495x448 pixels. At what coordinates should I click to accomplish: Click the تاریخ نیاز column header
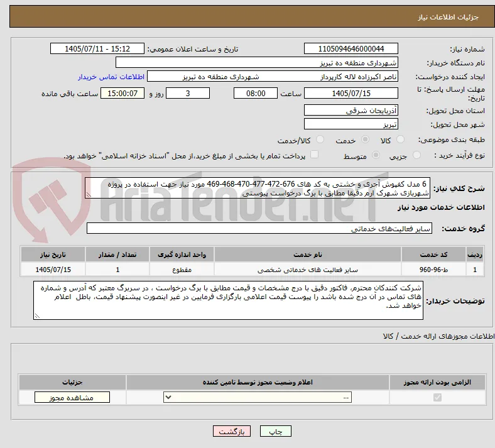[53, 254]
